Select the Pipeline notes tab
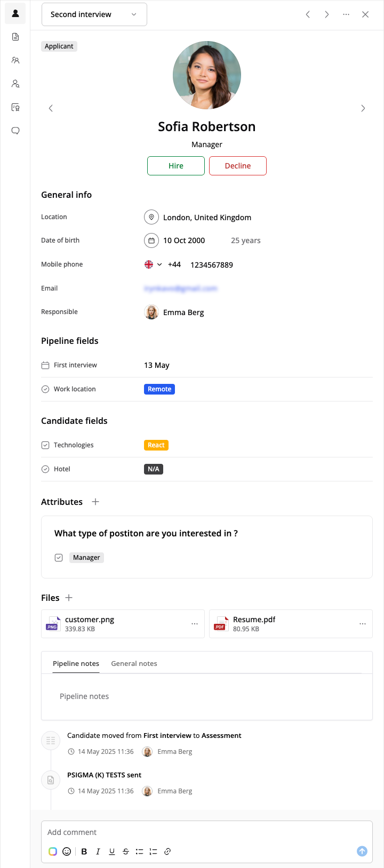Screen dimensions: 384x868 click(x=76, y=664)
